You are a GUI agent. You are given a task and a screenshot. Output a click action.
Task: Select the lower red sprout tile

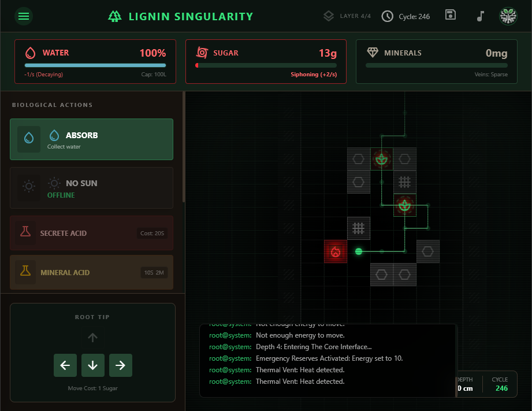405,205
